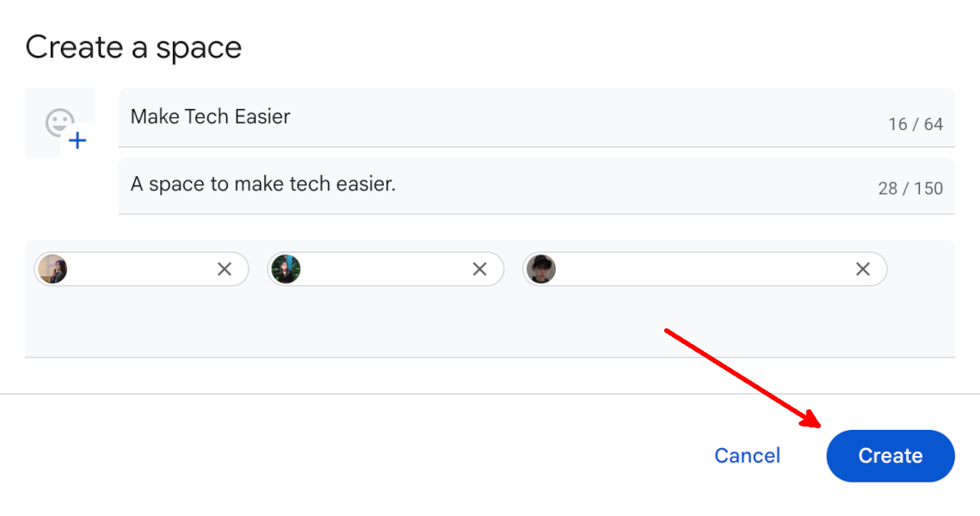980x516 pixels.
Task: Click the Cancel link
Action: click(x=746, y=456)
